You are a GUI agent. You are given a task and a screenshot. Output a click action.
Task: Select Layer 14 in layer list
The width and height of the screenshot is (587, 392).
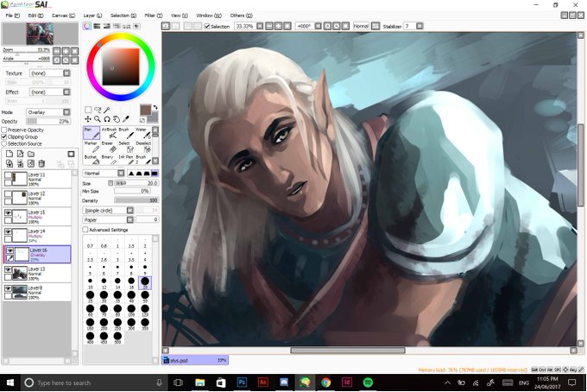[36, 236]
